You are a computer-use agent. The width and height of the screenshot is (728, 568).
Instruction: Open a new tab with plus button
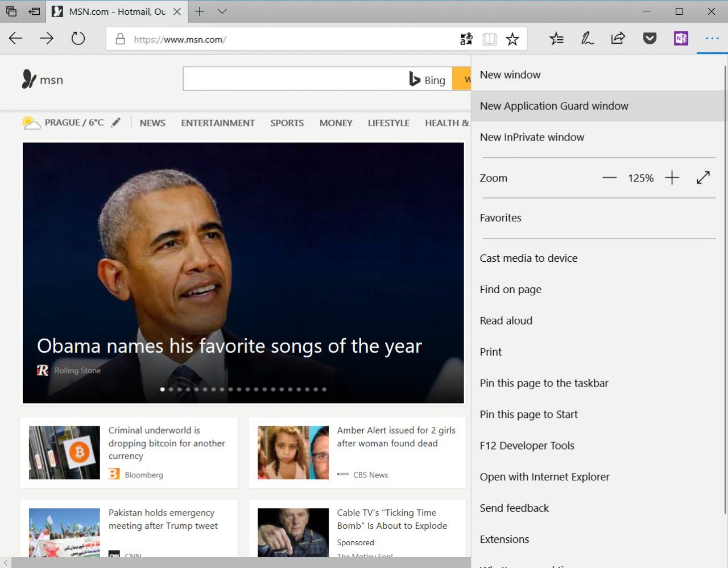200,11
